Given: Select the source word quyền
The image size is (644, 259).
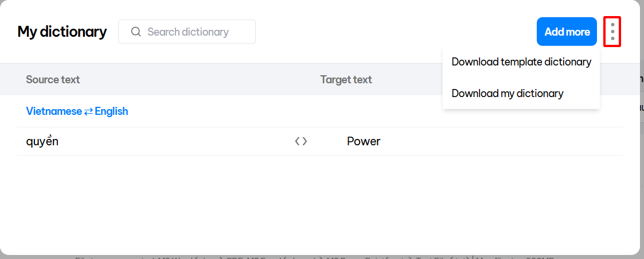Looking at the screenshot, I should click(x=42, y=141).
